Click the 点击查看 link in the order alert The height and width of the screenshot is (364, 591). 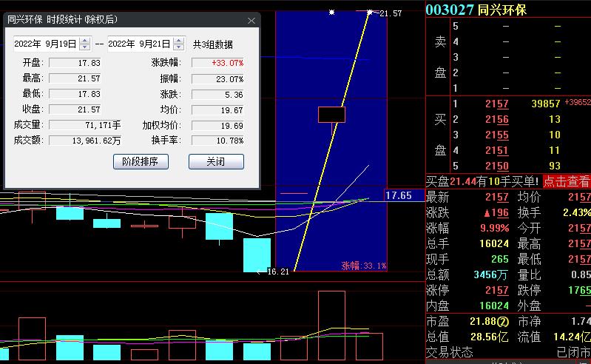(567, 181)
